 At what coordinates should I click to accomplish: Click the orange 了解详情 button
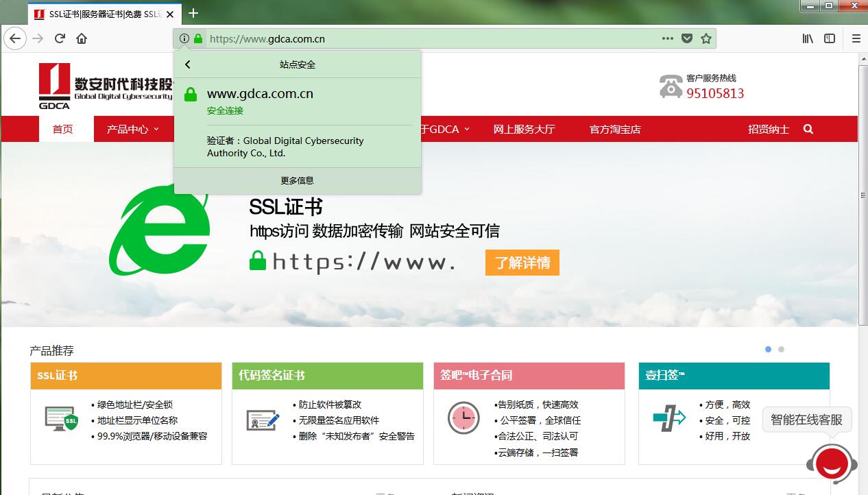click(x=522, y=263)
